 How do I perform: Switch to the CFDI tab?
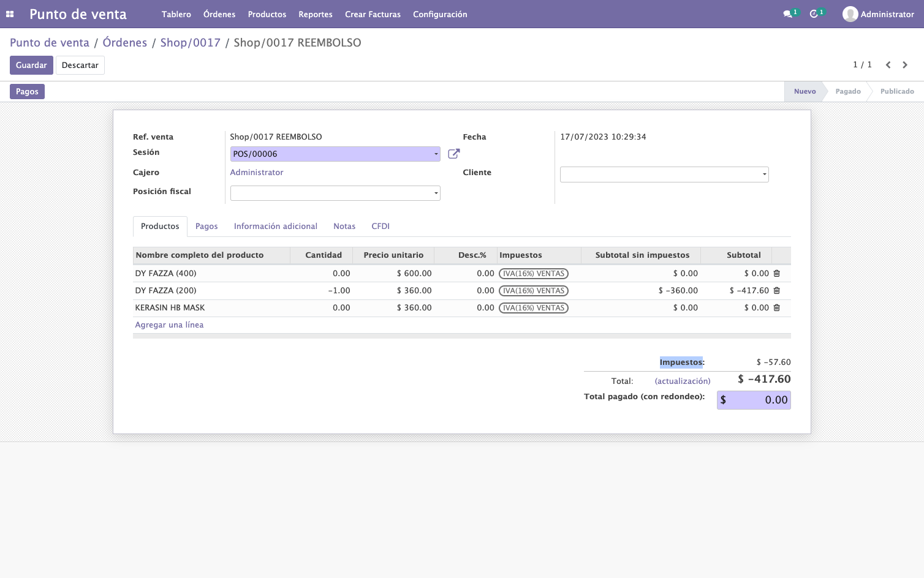tap(381, 227)
